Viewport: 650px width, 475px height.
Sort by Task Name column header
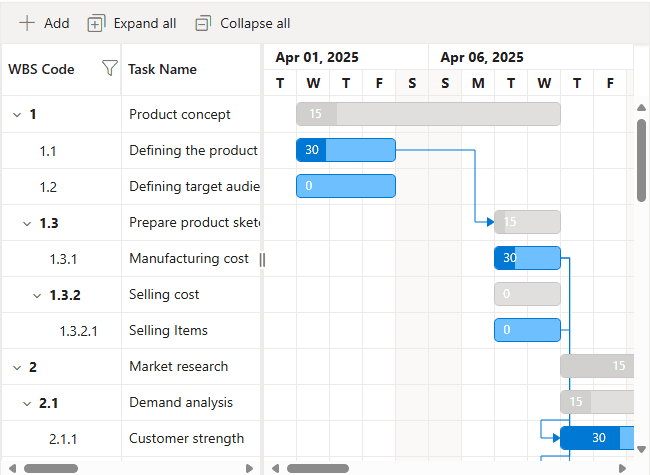point(162,69)
